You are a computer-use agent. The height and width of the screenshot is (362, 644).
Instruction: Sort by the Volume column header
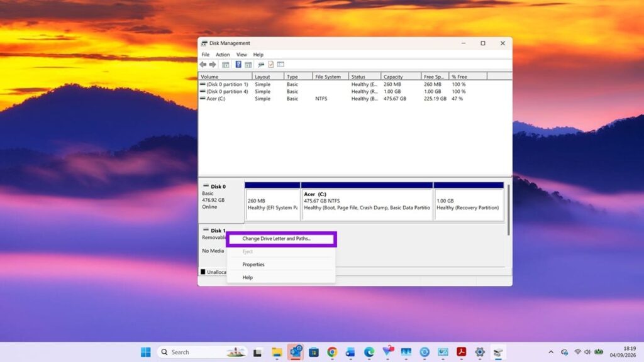point(225,77)
